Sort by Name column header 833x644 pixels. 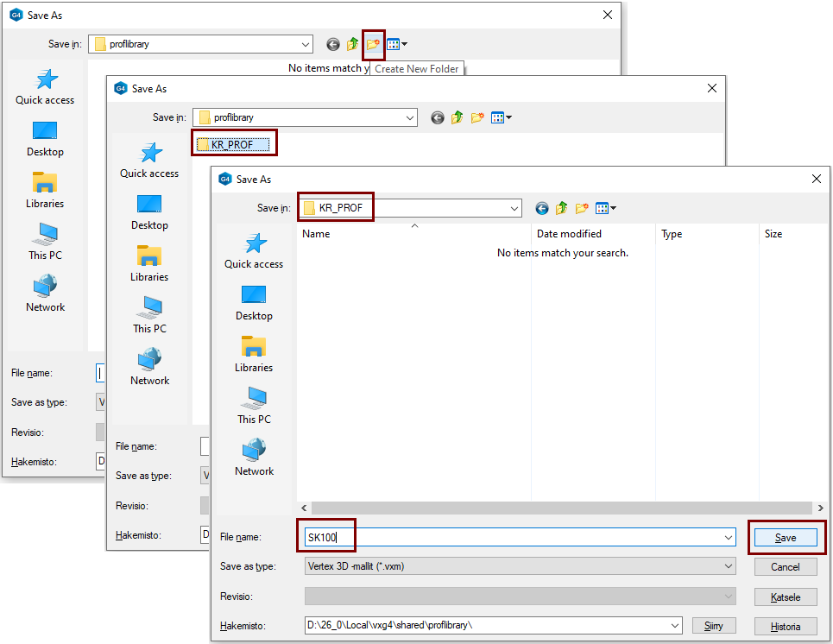coord(414,234)
